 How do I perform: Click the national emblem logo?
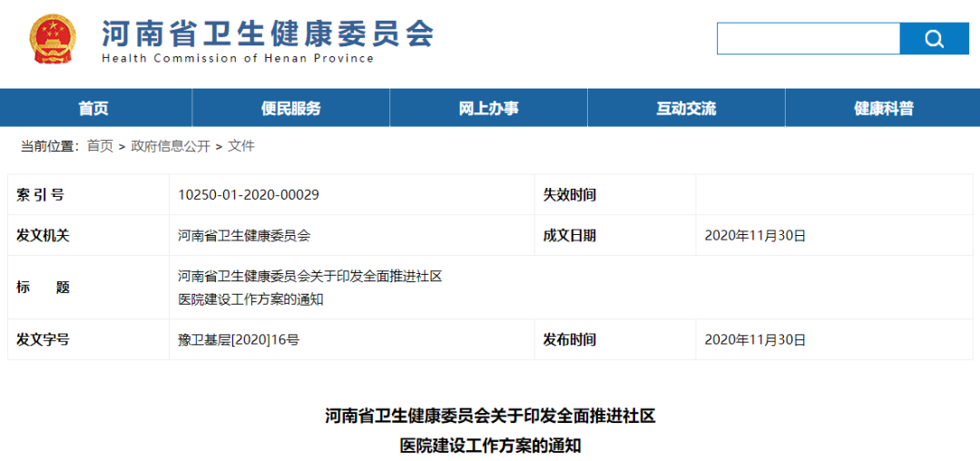54,39
